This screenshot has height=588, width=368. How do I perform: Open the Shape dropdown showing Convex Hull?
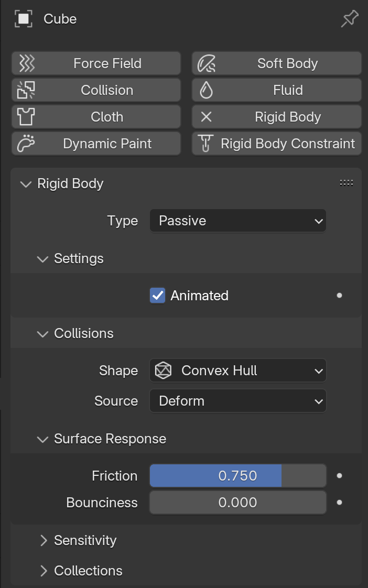coord(238,371)
